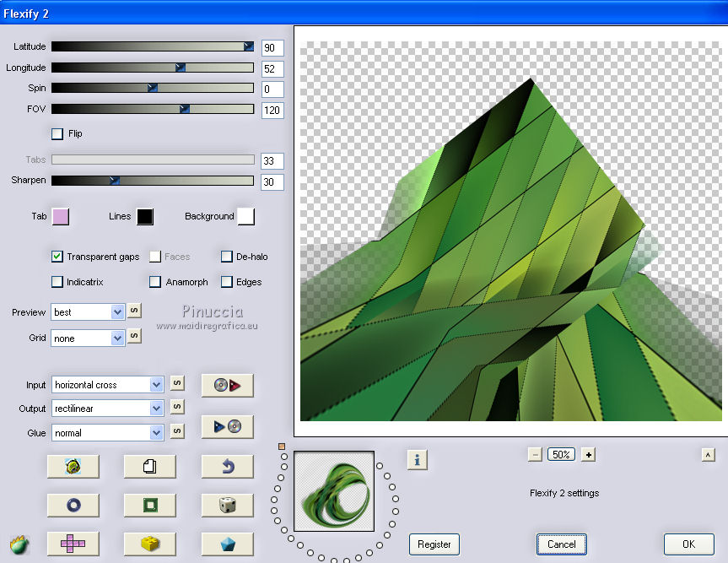
Task: Click the Spin value field
Action: [x=272, y=89]
